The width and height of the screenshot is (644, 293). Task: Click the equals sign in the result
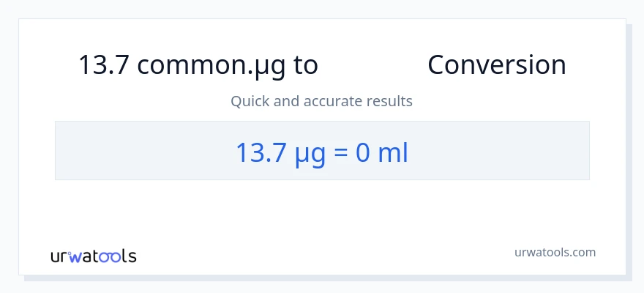point(340,153)
